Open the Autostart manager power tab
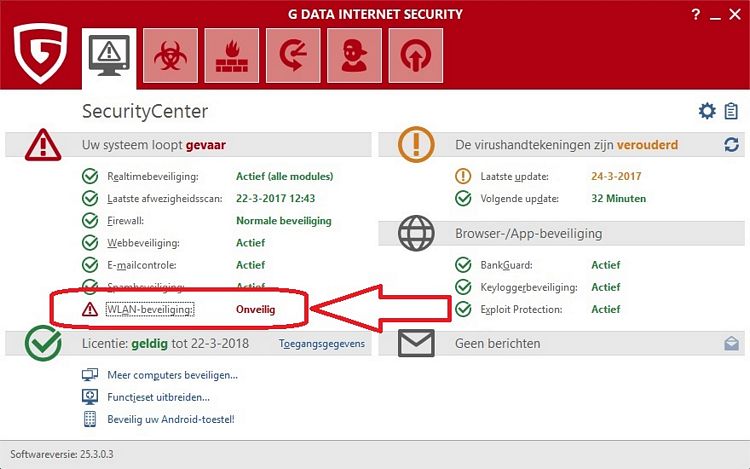Screen dimensions: 750x469 pos(416,55)
